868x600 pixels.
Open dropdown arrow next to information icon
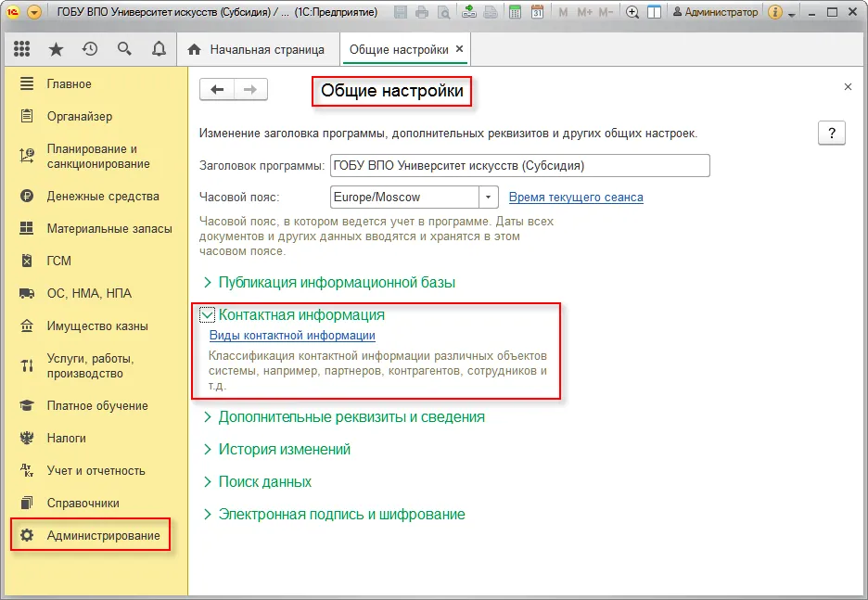point(792,14)
